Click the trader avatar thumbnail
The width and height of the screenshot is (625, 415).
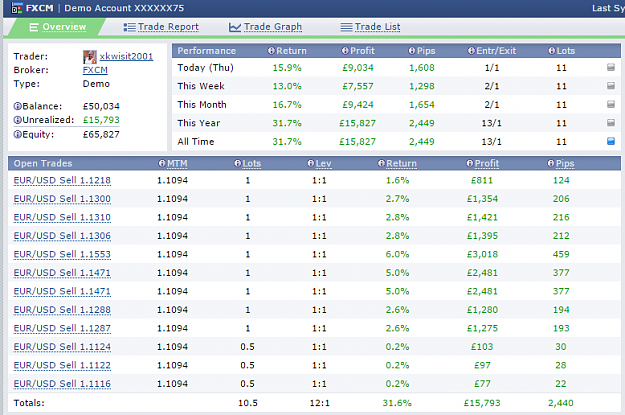click(x=90, y=57)
